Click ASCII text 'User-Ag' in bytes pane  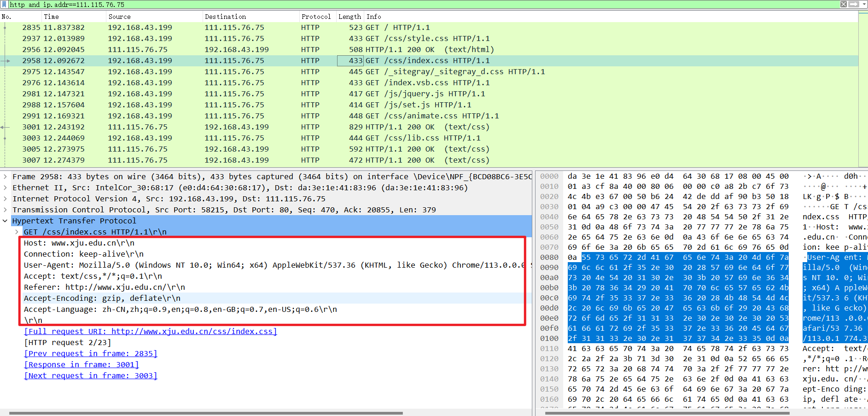pyautogui.click(x=823, y=258)
